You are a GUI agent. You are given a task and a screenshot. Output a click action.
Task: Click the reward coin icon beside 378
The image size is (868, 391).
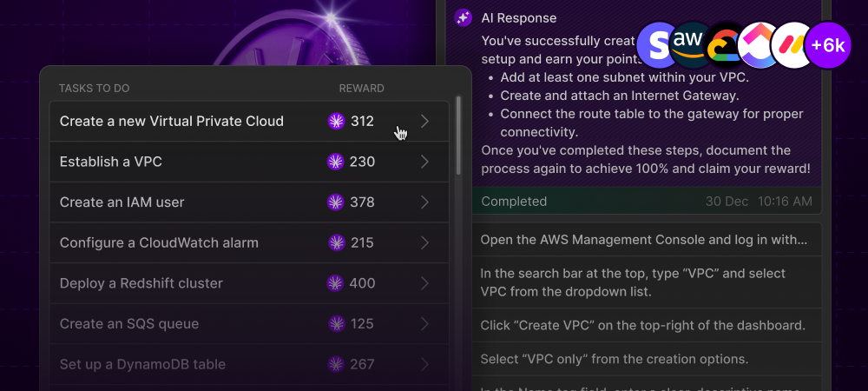(x=336, y=202)
